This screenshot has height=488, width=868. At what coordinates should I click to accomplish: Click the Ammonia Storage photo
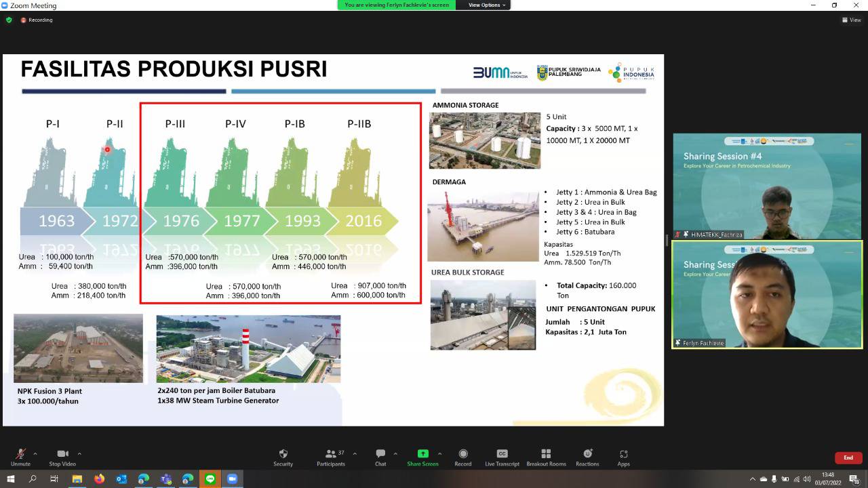(485, 140)
